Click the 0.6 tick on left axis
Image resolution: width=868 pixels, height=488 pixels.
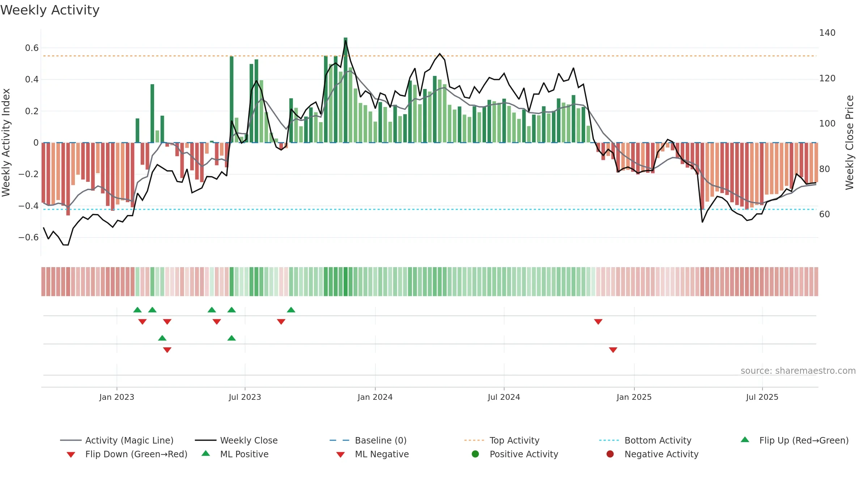coord(32,48)
